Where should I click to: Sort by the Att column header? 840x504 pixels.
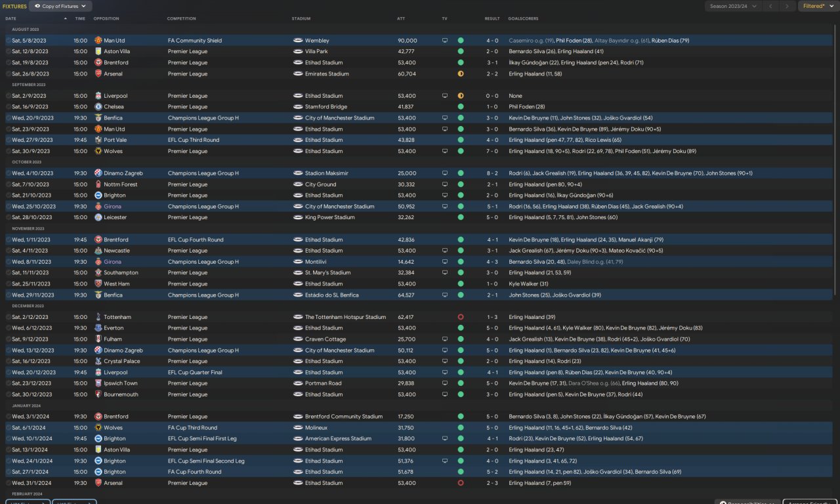[401, 18]
